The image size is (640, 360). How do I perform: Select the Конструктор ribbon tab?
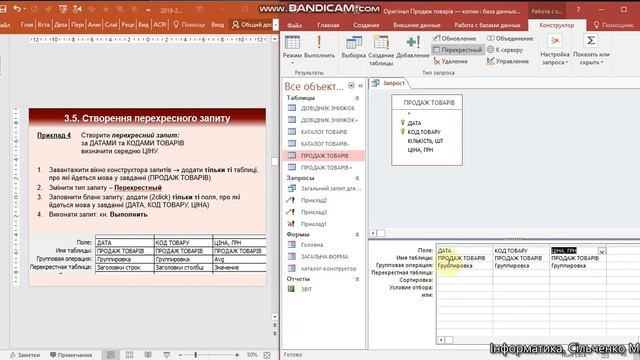[556, 25]
